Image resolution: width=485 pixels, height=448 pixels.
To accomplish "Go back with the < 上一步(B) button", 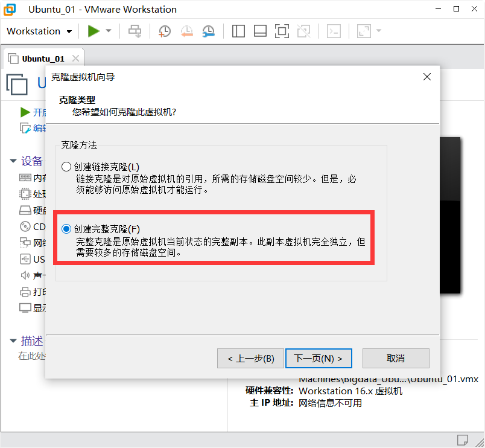I will coord(250,358).
